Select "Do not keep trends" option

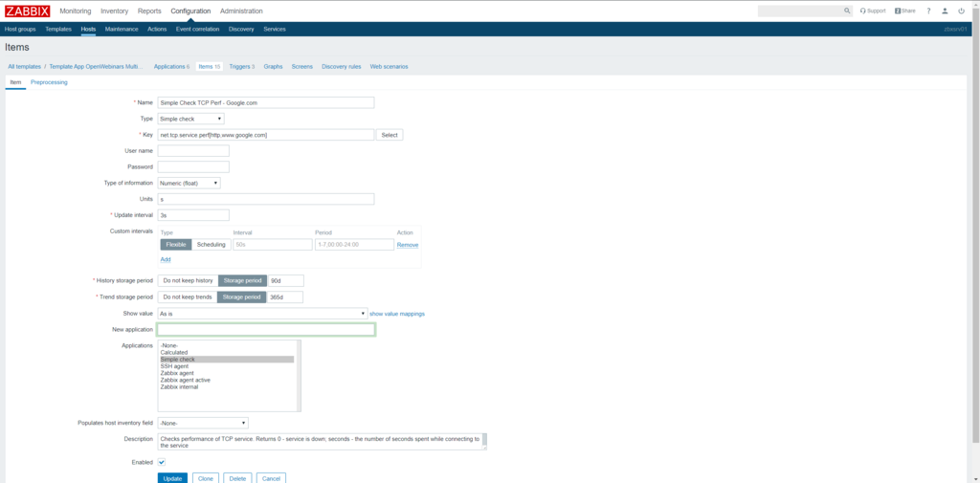coord(188,296)
